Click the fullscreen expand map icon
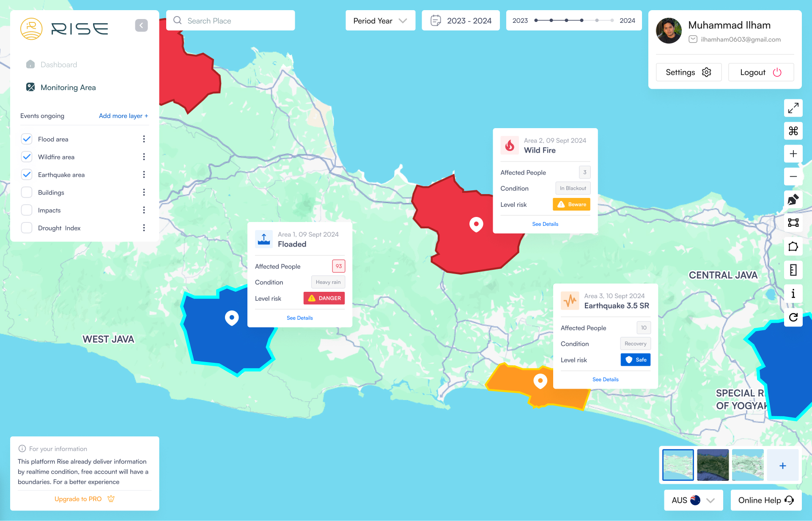The width and height of the screenshot is (812, 521). pos(793,108)
